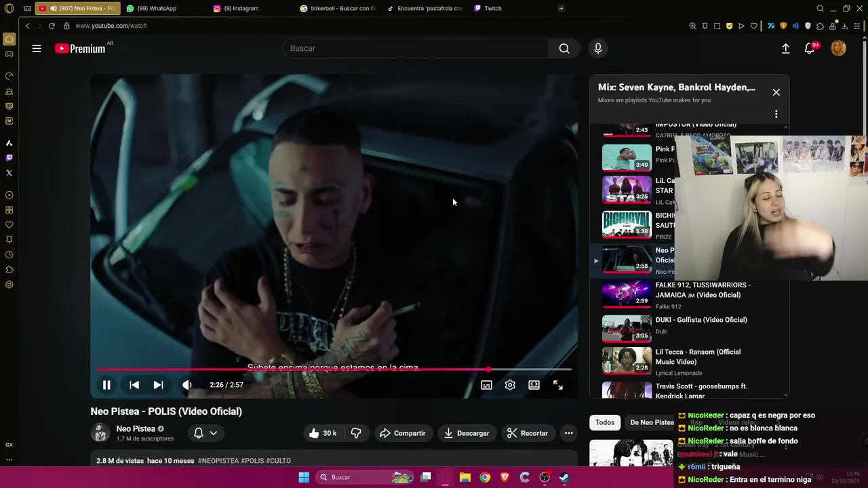Go back with the browser back arrow
Screen dimensions: 868x488
click(x=27, y=26)
